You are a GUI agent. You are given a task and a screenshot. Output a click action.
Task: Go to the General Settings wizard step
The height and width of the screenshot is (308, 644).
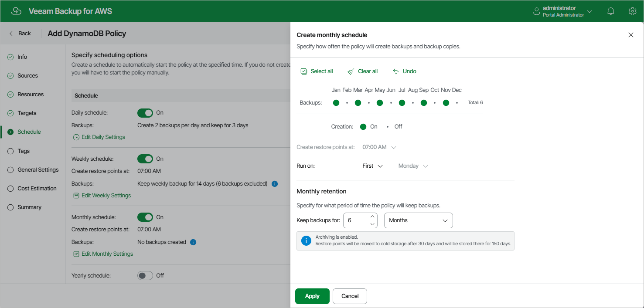(38, 170)
